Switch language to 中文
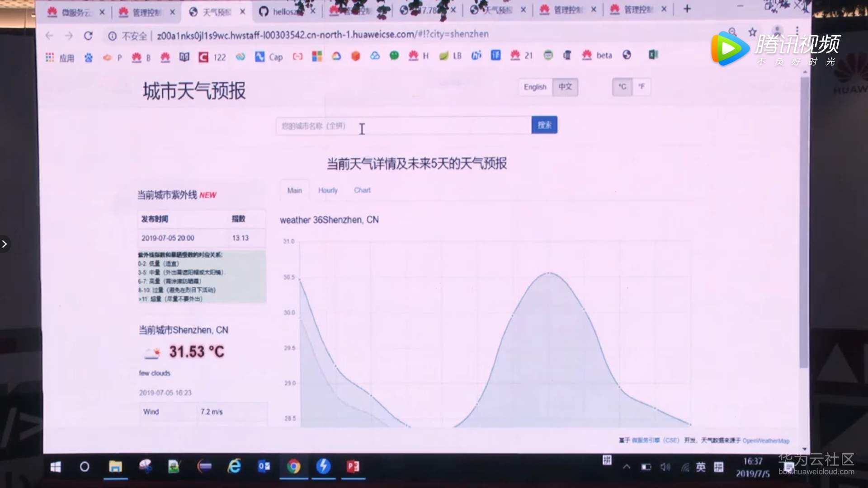The image size is (868, 488). click(565, 87)
